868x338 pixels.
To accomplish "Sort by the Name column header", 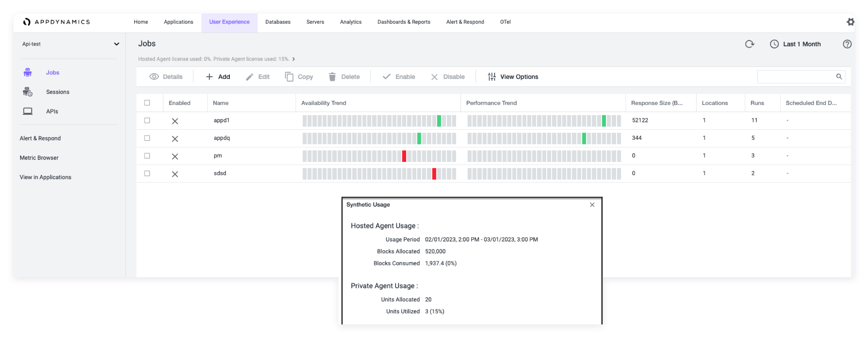I will (x=221, y=103).
